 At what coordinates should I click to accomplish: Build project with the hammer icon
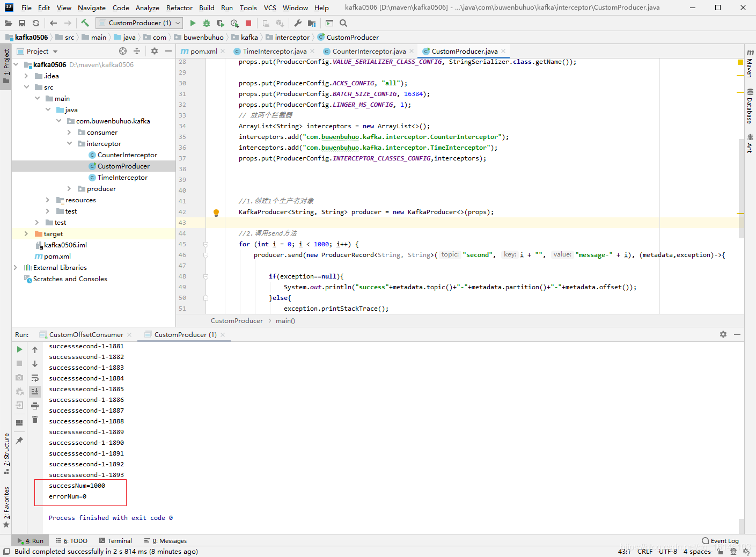85,23
